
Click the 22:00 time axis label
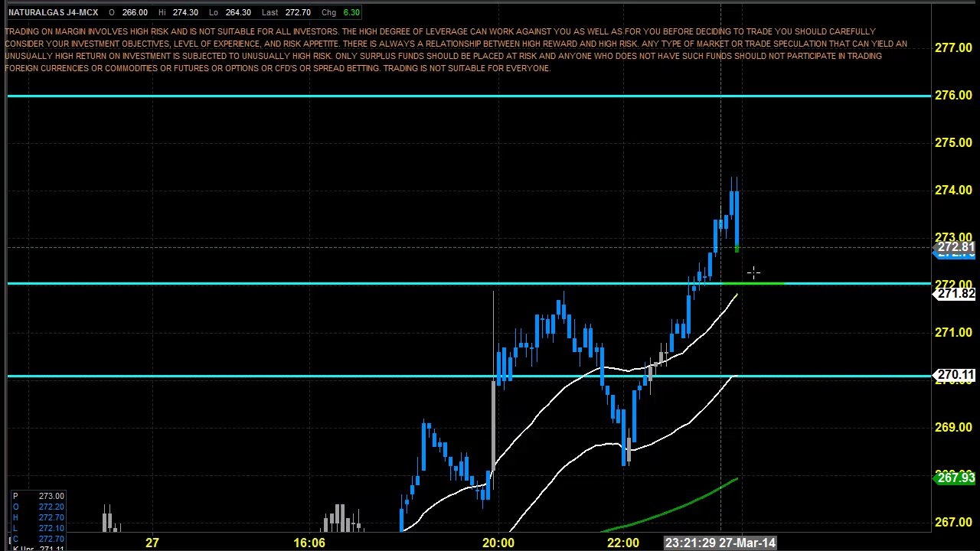pyautogui.click(x=623, y=543)
